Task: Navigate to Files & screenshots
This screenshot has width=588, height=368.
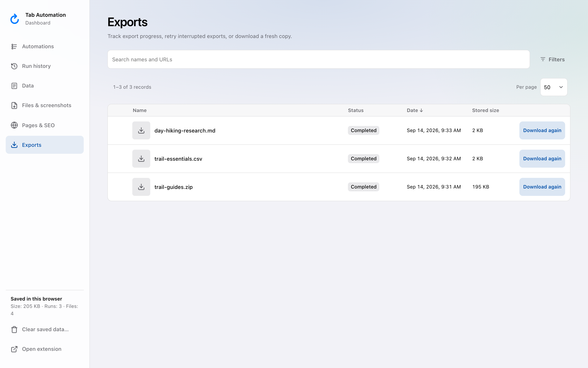Action: 45,105
